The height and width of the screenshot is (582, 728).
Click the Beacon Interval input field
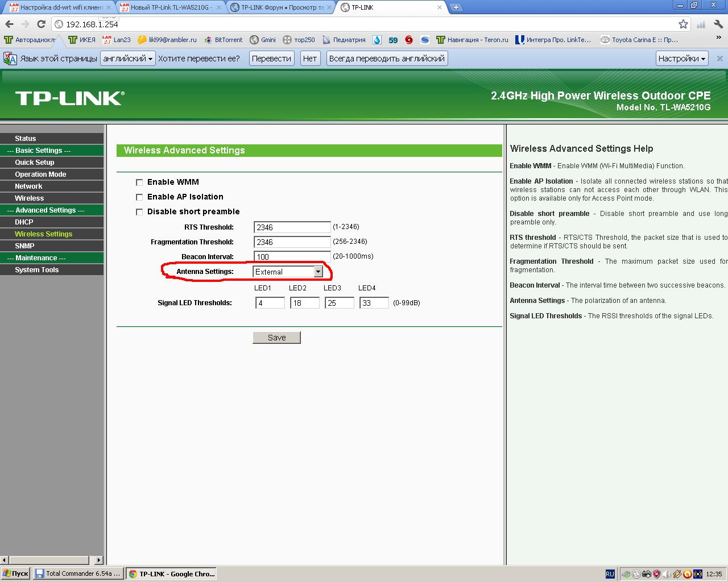[x=292, y=256]
